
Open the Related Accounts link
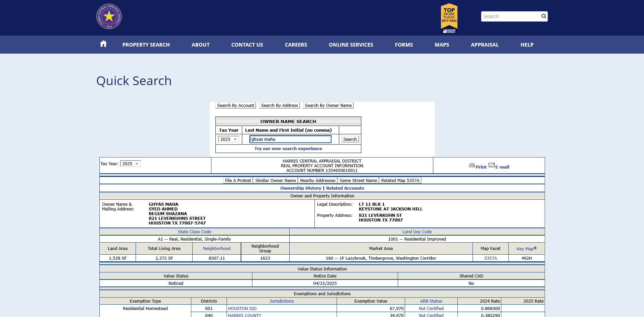[x=345, y=188]
